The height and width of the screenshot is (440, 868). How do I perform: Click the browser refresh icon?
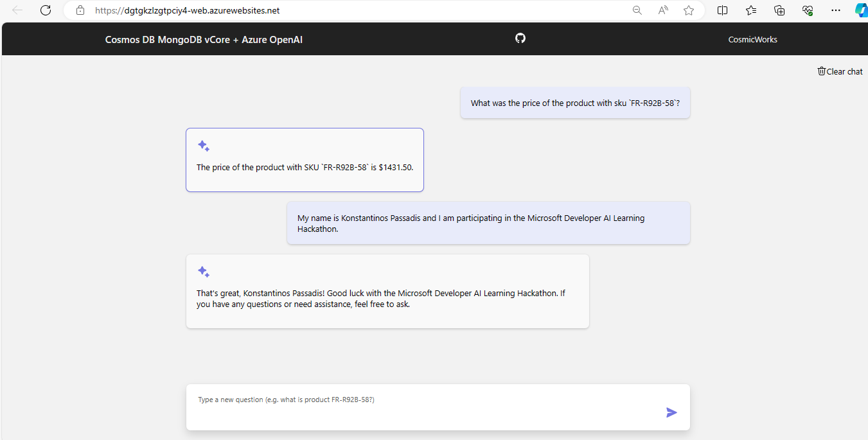click(46, 10)
